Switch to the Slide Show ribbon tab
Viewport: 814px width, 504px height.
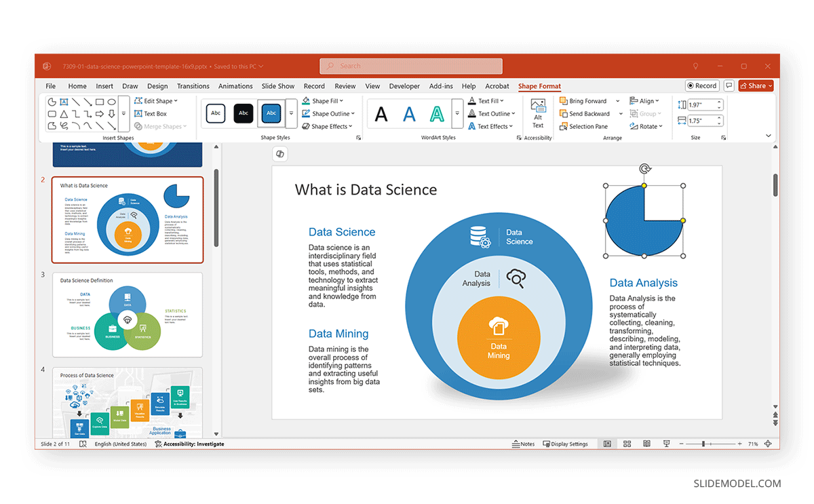278,86
